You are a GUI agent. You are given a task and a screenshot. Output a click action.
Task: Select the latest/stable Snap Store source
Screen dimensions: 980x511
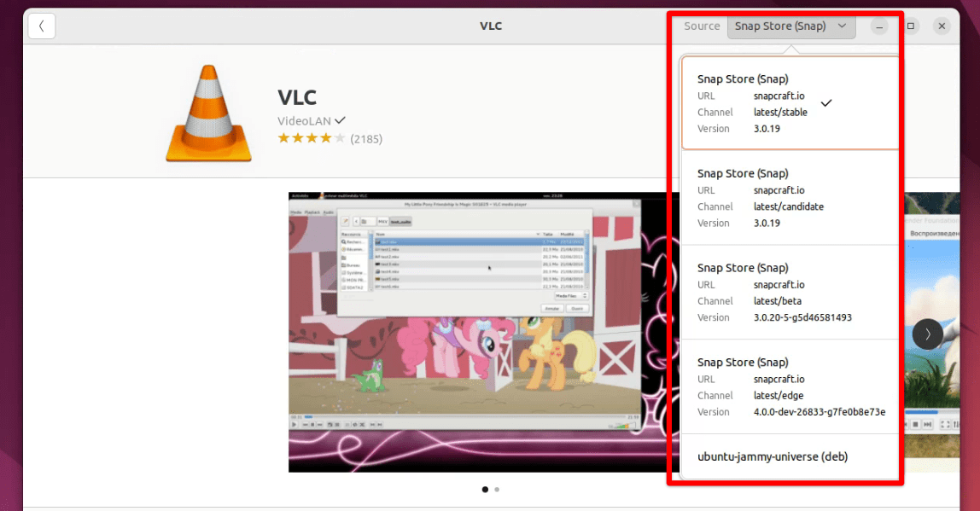click(x=790, y=103)
